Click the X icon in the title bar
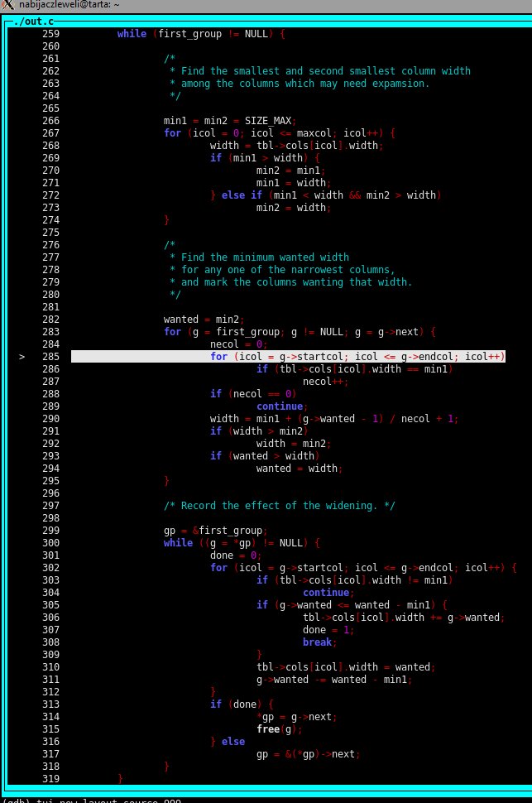532x803 pixels. tap(7, 6)
